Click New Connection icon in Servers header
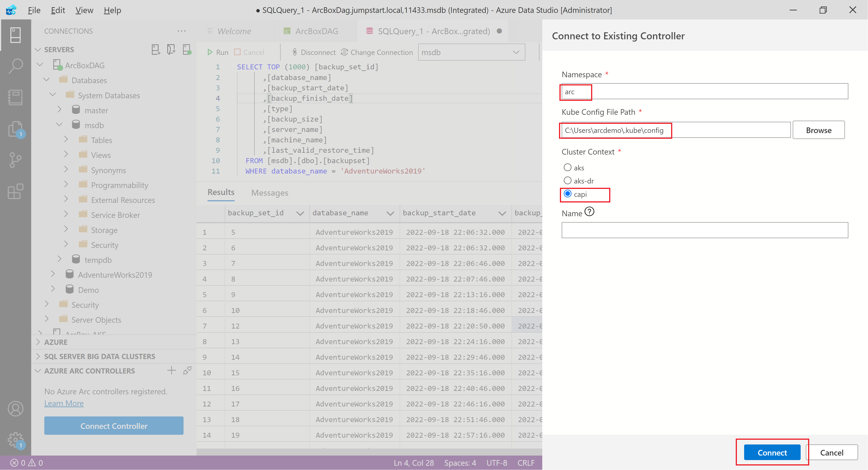This screenshot has width=868, height=470. [x=155, y=49]
